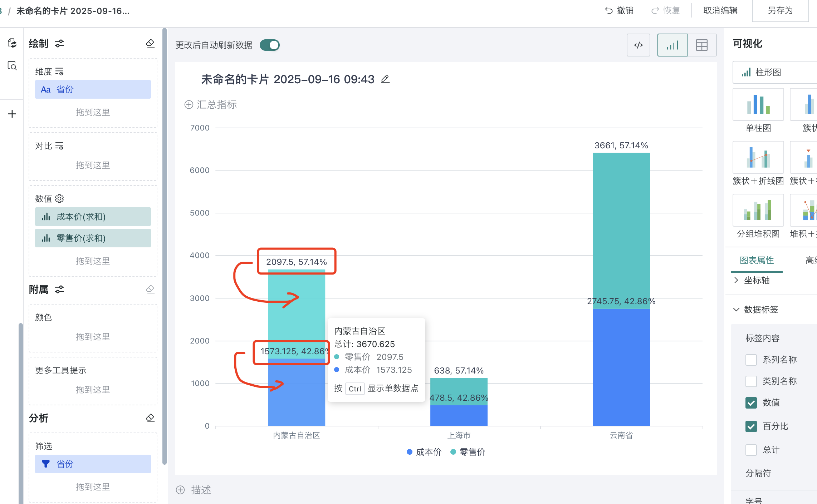
Task: Open the 对比 sort filter icon
Action: click(59, 146)
